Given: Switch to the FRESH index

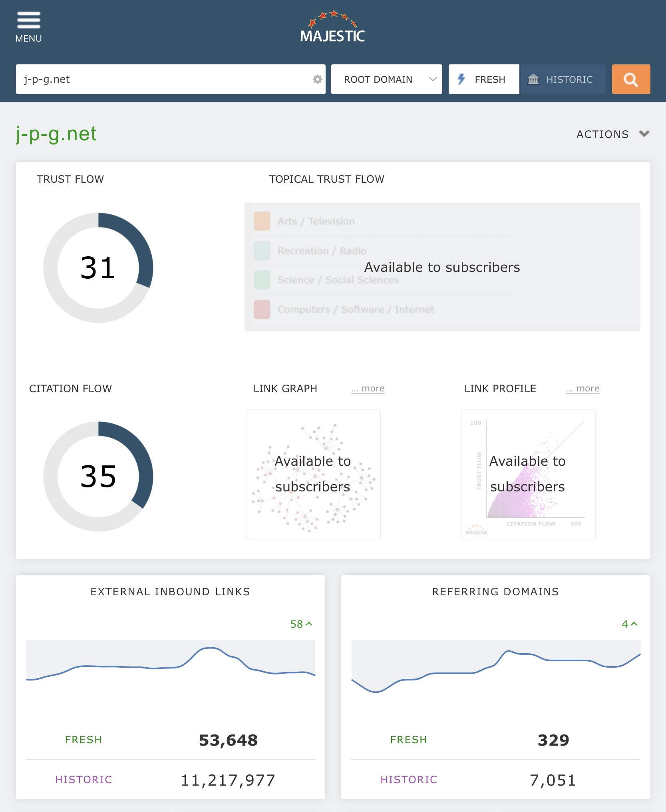Looking at the screenshot, I should (484, 79).
